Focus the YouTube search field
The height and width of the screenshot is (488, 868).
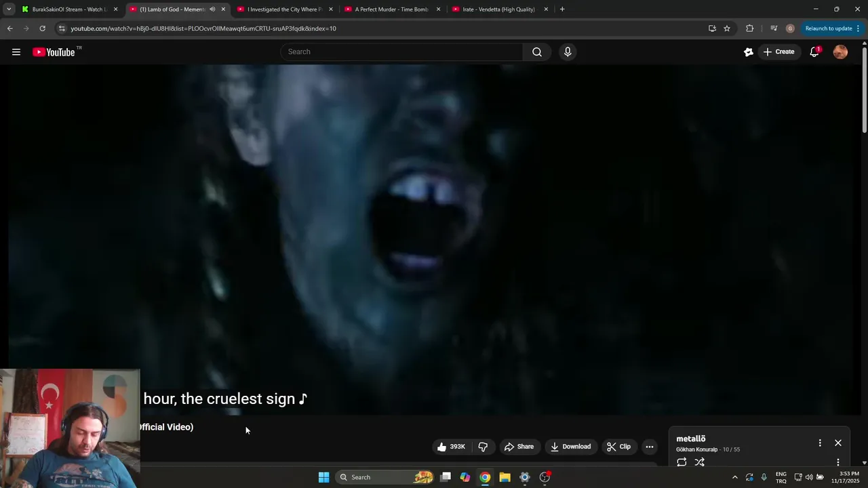tap(401, 52)
